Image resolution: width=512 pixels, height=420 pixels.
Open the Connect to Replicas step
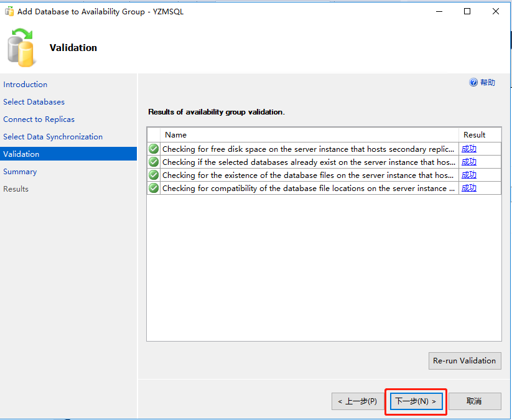(39, 119)
